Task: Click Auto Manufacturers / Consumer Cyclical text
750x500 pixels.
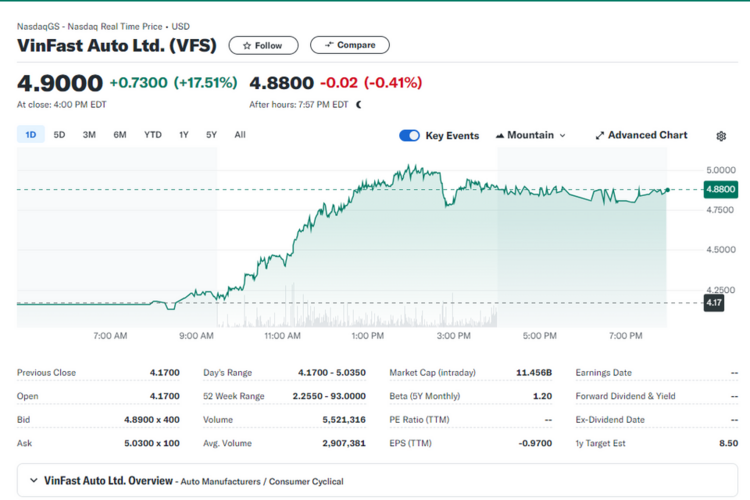Action: click(x=262, y=481)
